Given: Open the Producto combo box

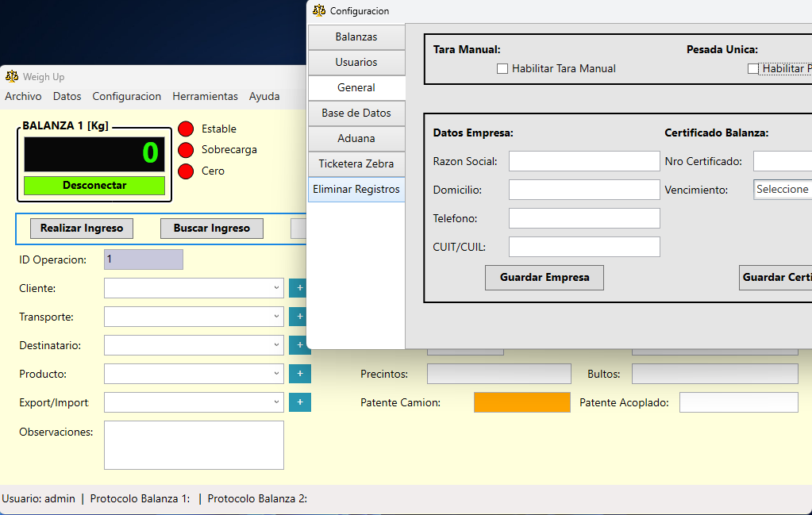Looking at the screenshot, I should tap(276, 374).
